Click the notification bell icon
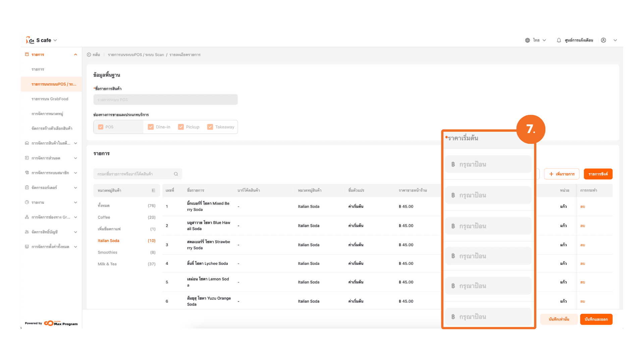Image resolution: width=644 pixels, height=362 pixels. point(559,40)
